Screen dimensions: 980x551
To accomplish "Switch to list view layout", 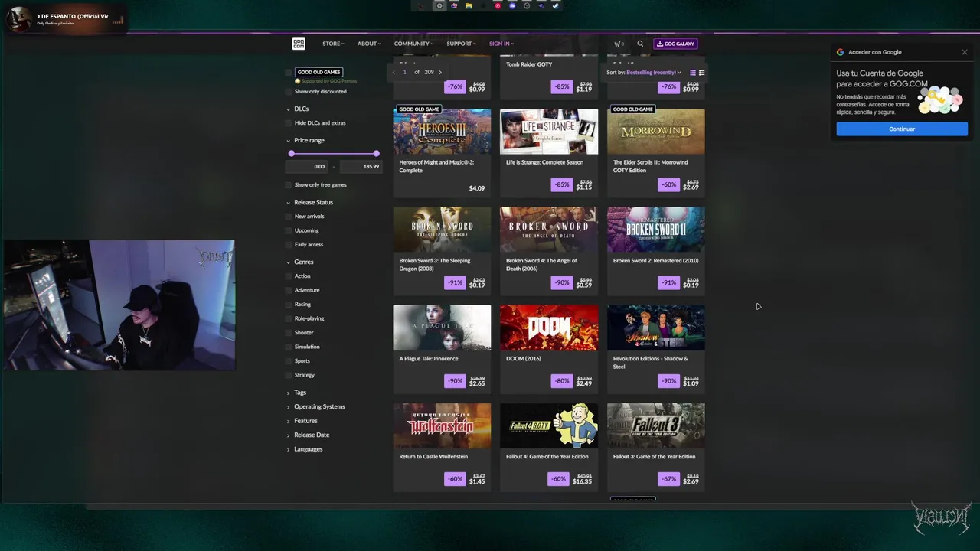I will point(701,73).
